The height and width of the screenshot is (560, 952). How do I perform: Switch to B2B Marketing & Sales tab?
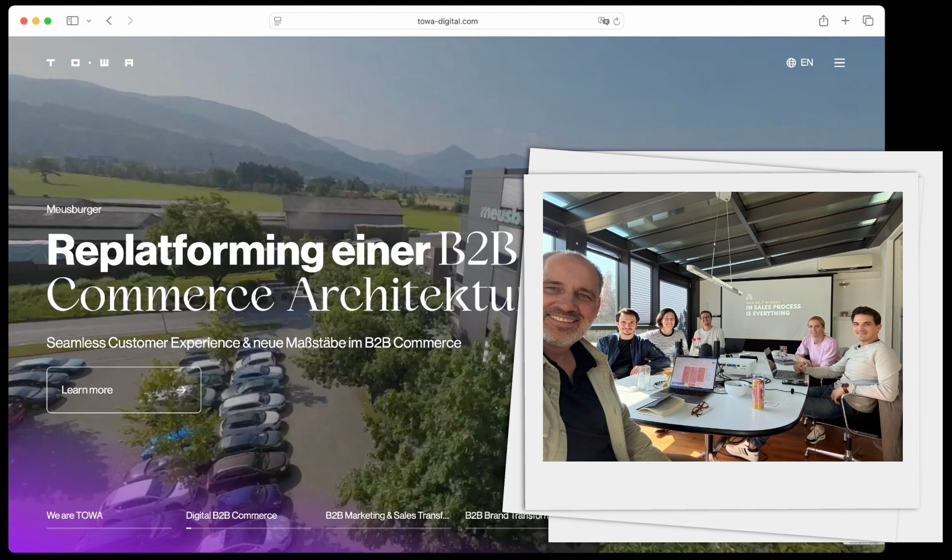click(x=387, y=515)
